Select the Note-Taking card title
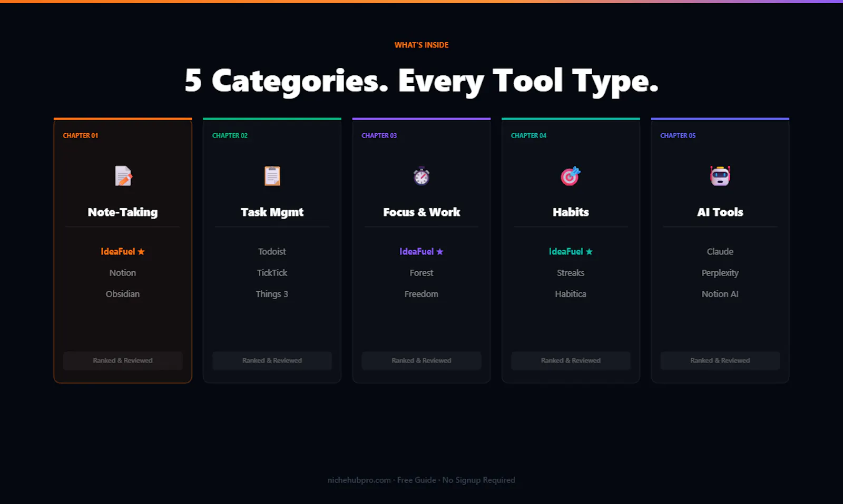The width and height of the screenshot is (843, 504). [123, 212]
